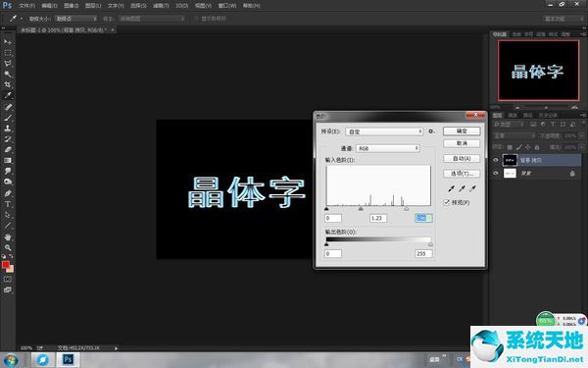Select the Brush tool

pos(8,118)
